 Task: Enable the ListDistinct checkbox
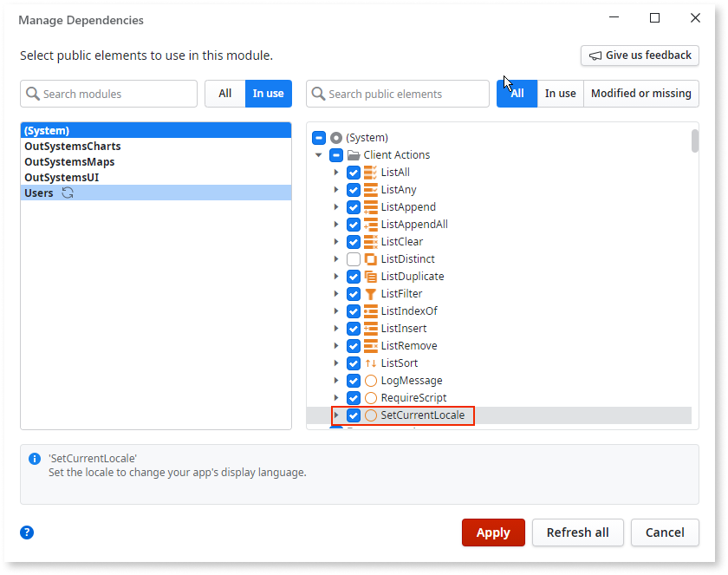point(353,258)
